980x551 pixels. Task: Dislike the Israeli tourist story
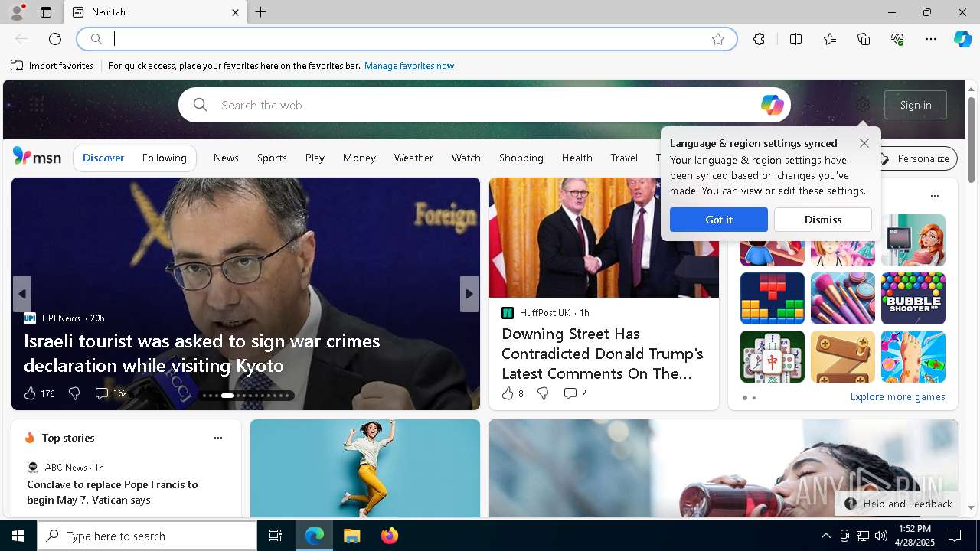[x=74, y=393]
